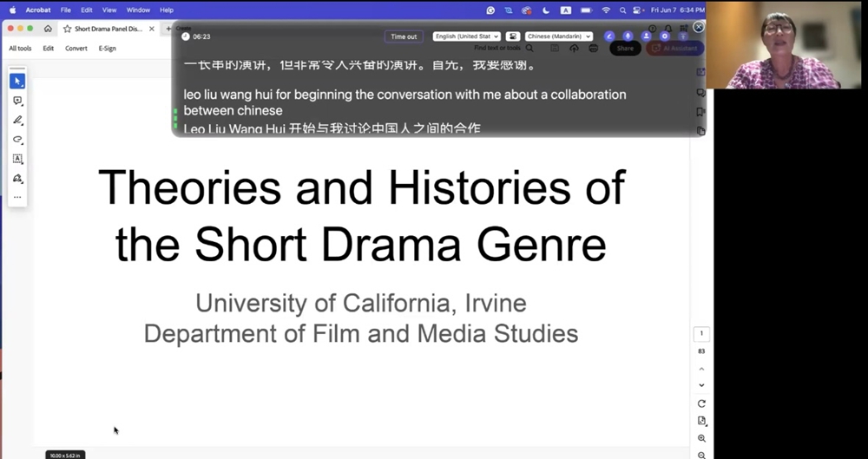Click the Time out button
Viewport: 868px width, 459px height.
404,36
